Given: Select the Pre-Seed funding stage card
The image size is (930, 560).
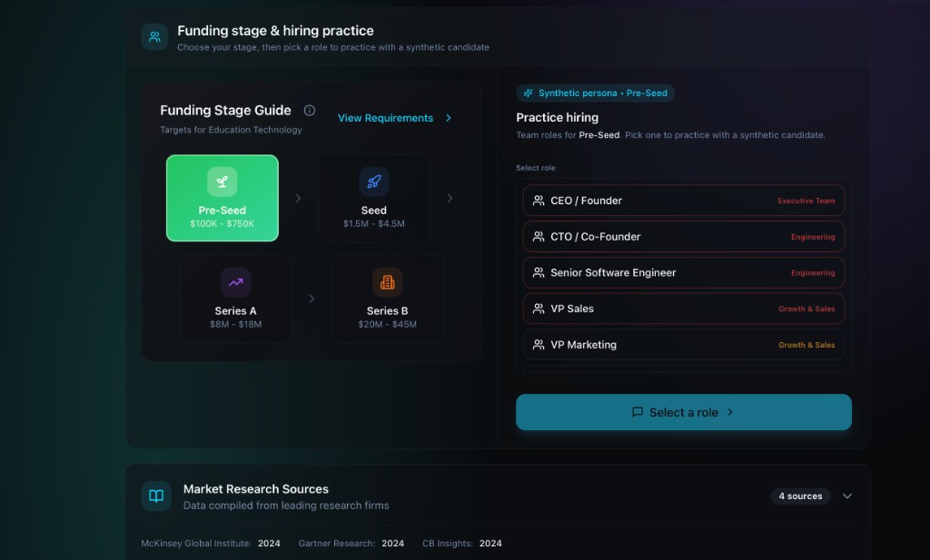Looking at the screenshot, I should click(223, 198).
